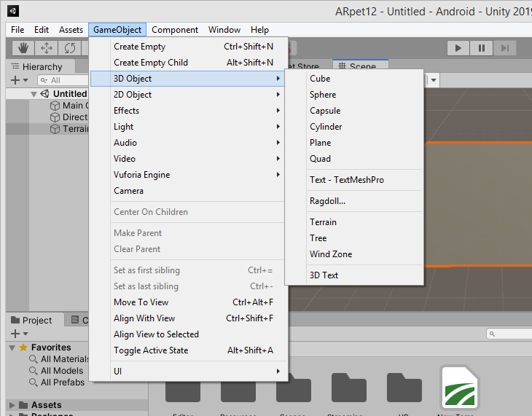Open the Audio submenu
This screenshot has height=416, width=532.
coord(188,143)
